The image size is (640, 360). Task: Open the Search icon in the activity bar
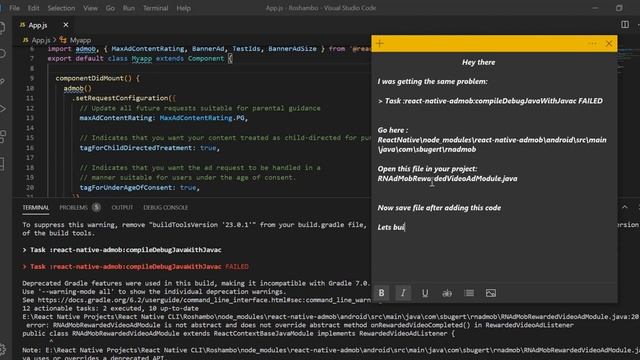2,53
